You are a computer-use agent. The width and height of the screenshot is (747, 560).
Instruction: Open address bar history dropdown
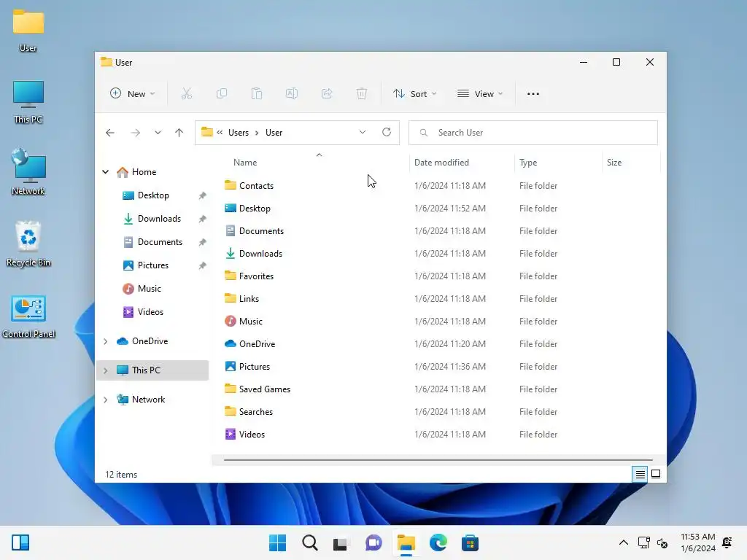pos(363,132)
